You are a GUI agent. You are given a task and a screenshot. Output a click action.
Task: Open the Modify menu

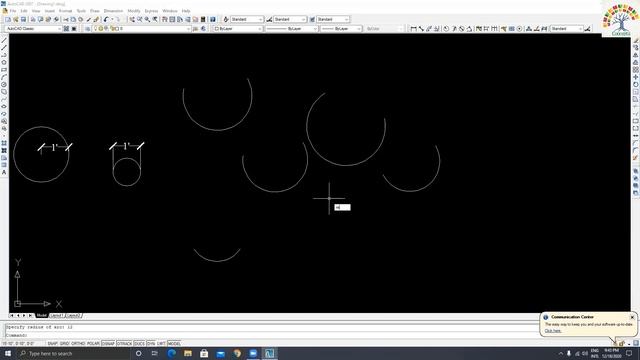(134, 11)
